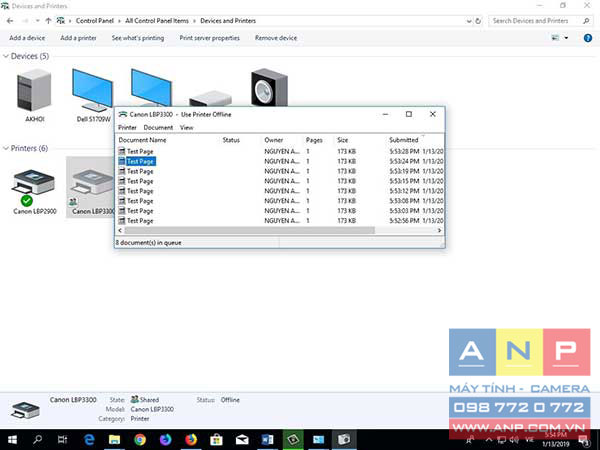Select Test Page submitted at 5:53:12 PM
This screenshot has height=450, width=600.
(x=280, y=191)
